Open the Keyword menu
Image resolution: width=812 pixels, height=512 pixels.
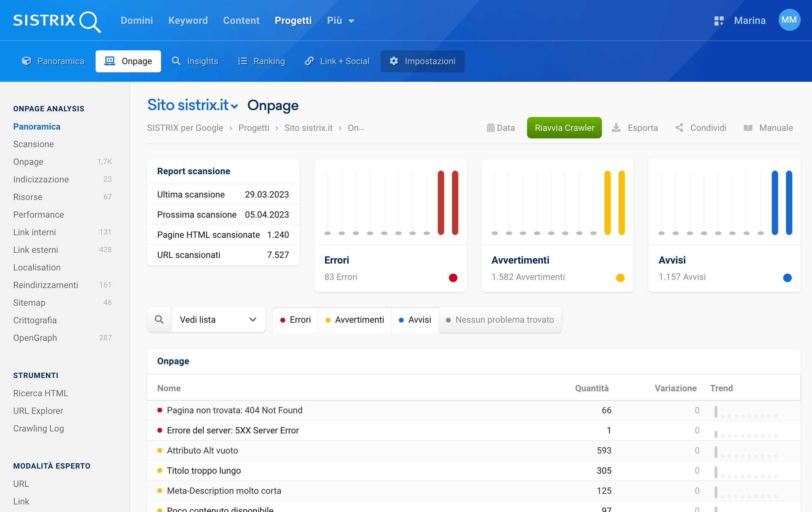(x=188, y=20)
